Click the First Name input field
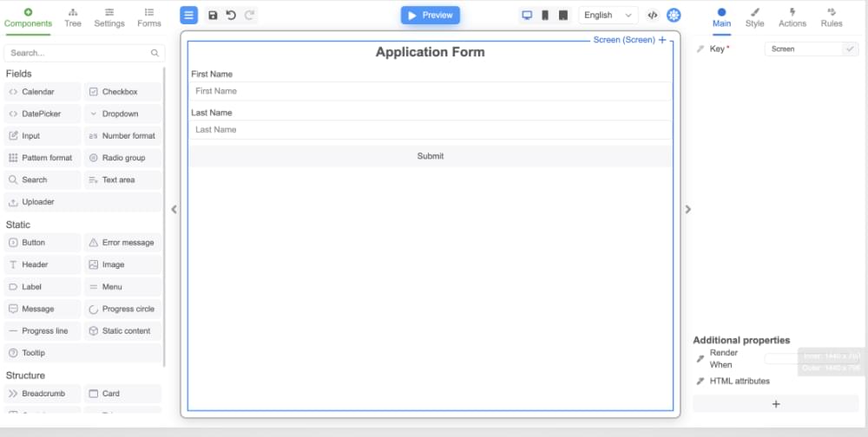 (431, 91)
